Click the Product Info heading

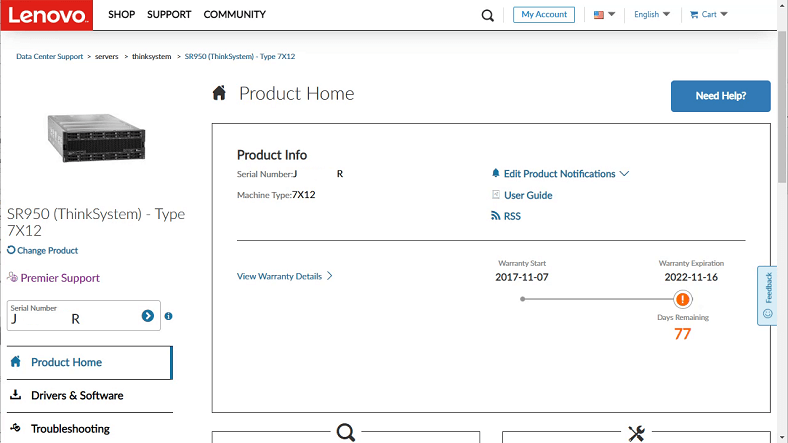[272, 155]
